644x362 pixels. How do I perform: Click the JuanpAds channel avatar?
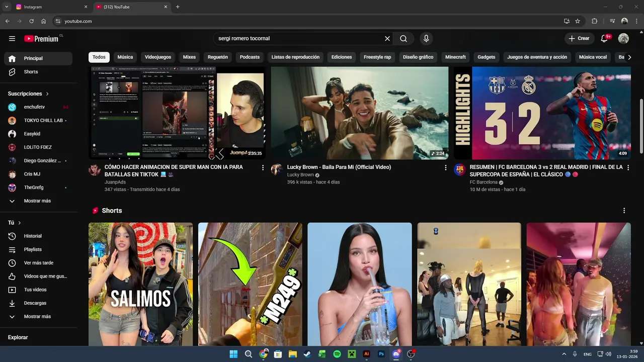click(x=95, y=169)
